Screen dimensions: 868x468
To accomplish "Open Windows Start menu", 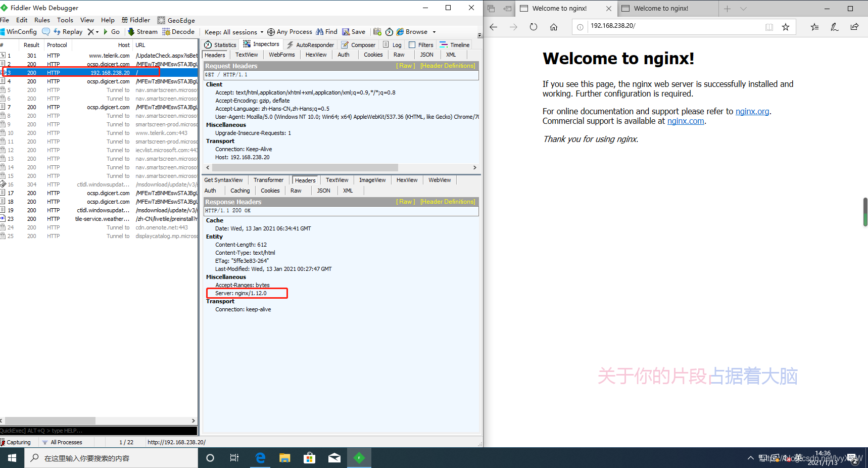I will pos(12,458).
